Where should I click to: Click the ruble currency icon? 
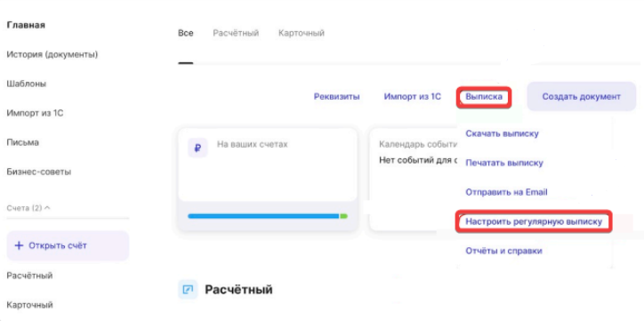tap(197, 148)
